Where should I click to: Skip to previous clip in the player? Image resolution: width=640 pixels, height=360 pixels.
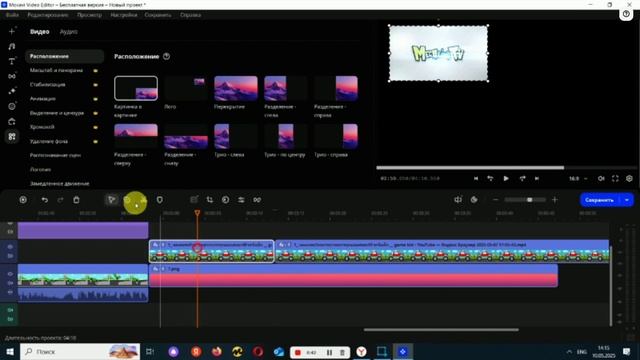tap(476, 178)
